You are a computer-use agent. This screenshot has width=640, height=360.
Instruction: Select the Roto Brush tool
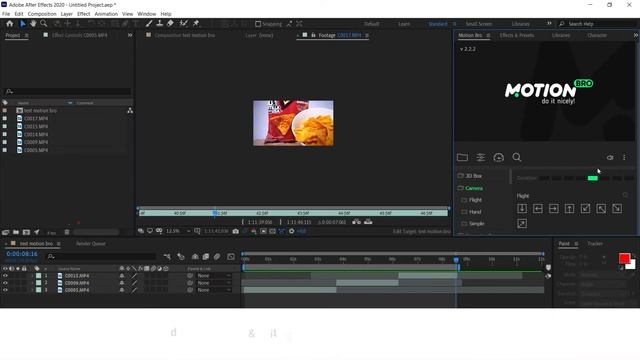pos(184,24)
